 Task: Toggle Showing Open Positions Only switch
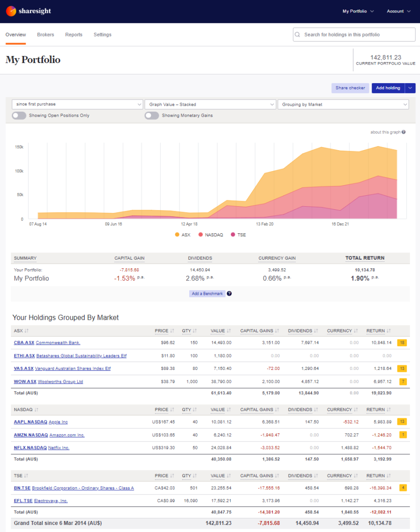[19, 116]
